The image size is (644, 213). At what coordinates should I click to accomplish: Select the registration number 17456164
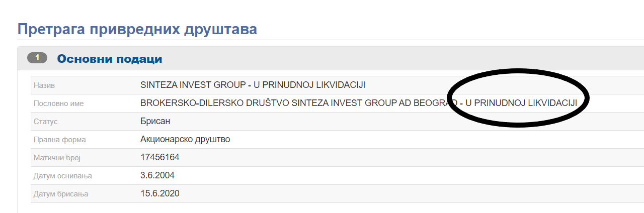tap(160, 158)
